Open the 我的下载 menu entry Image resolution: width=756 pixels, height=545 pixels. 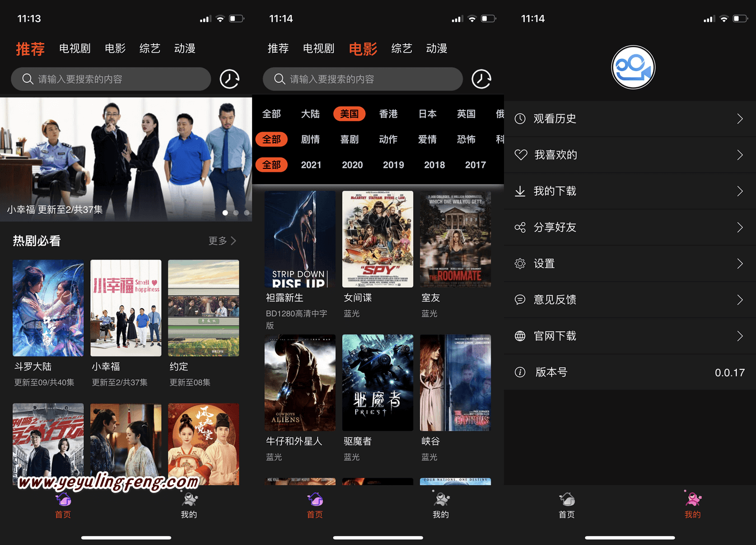[x=630, y=191]
